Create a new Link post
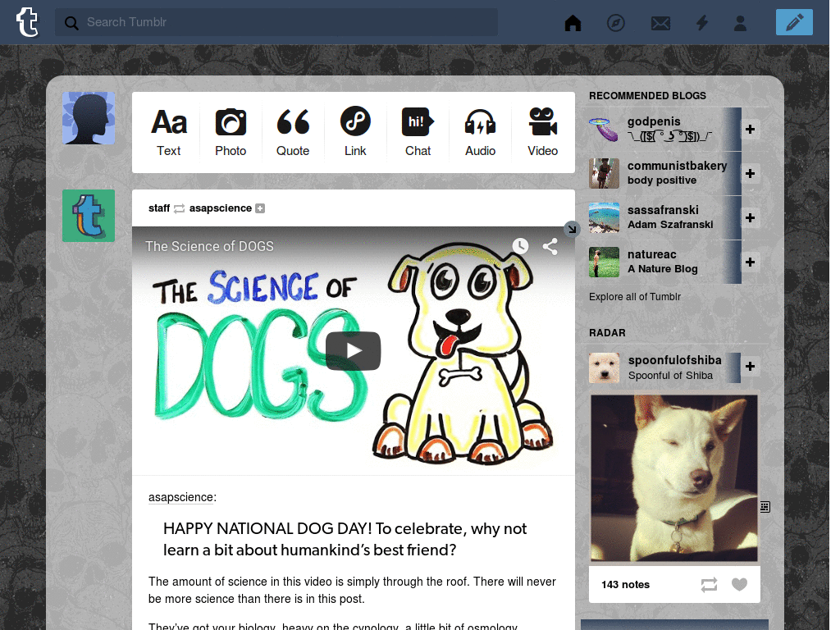 [x=355, y=132]
